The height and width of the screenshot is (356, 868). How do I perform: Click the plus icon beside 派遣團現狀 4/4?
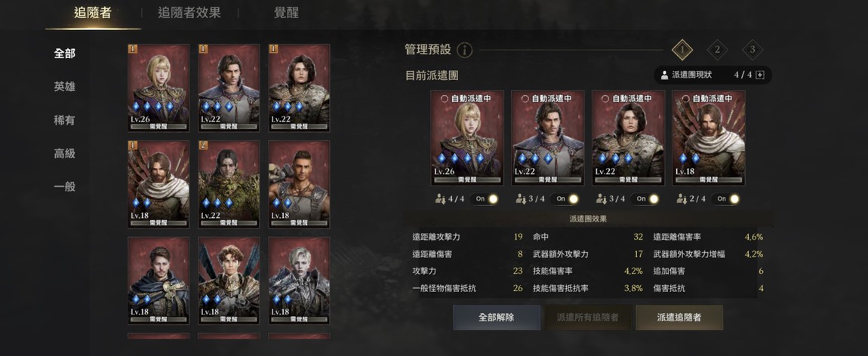pyautogui.click(x=760, y=75)
